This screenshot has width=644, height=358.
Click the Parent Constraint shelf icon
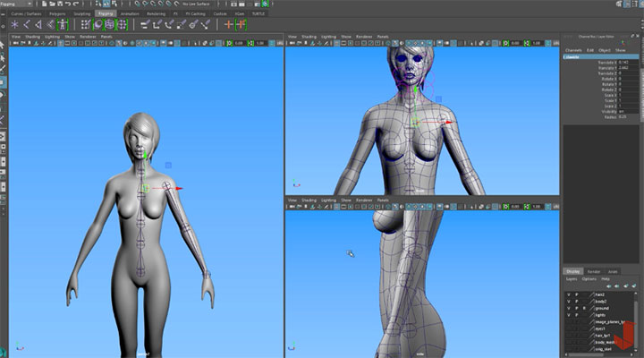[145, 25]
